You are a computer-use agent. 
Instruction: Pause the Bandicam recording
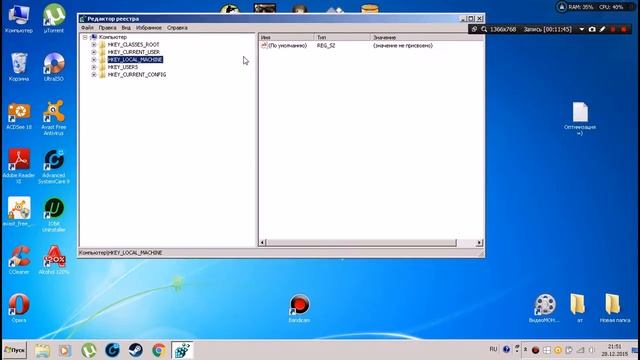[x=613, y=29]
